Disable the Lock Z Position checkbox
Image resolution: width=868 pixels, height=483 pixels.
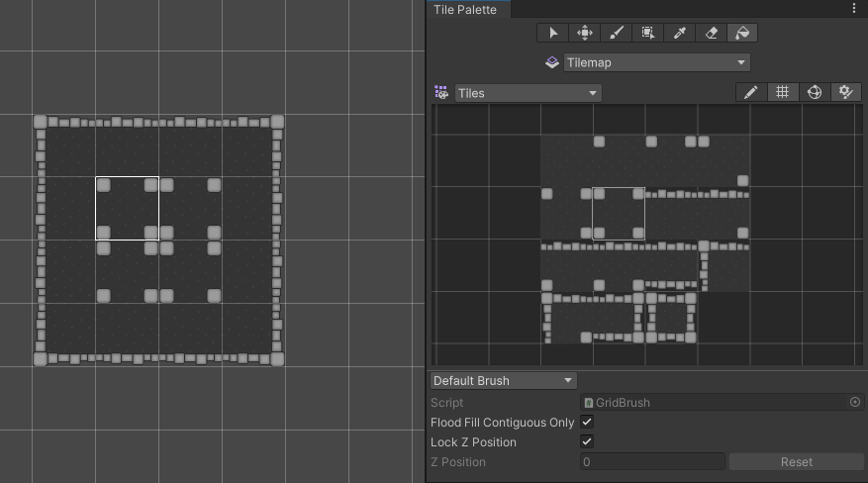(587, 442)
